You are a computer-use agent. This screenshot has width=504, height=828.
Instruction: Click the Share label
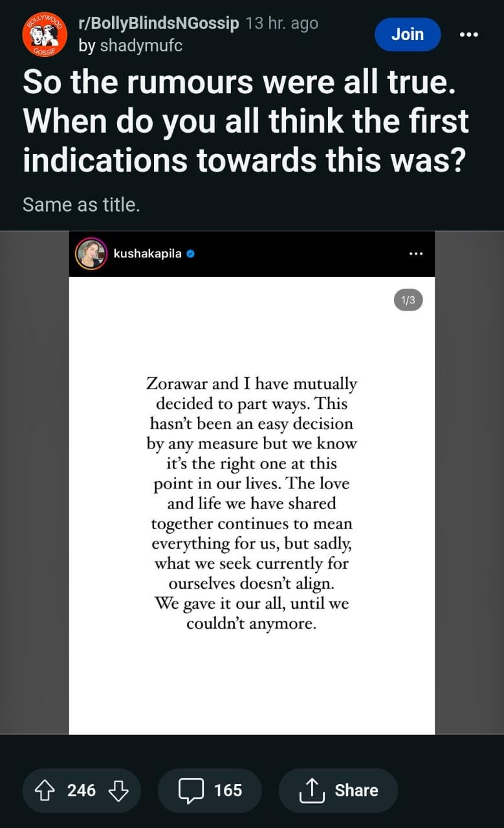click(x=356, y=790)
